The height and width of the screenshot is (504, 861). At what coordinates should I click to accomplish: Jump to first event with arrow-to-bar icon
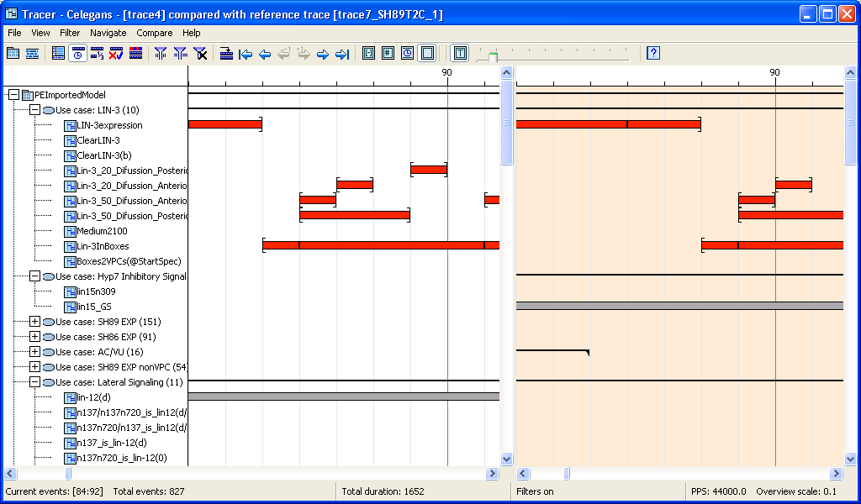pyautogui.click(x=246, y=54)
